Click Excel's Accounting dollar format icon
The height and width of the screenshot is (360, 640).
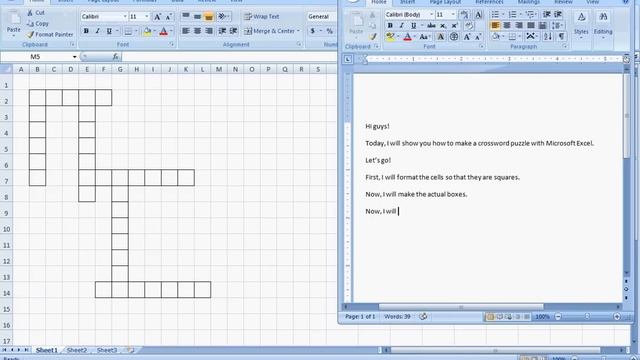[313, 31]
